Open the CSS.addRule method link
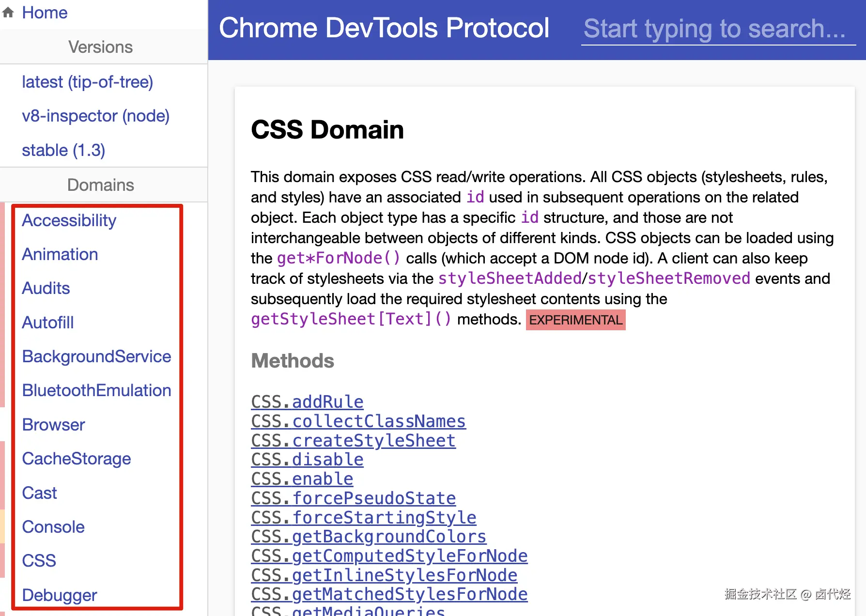 click(307, 402)
